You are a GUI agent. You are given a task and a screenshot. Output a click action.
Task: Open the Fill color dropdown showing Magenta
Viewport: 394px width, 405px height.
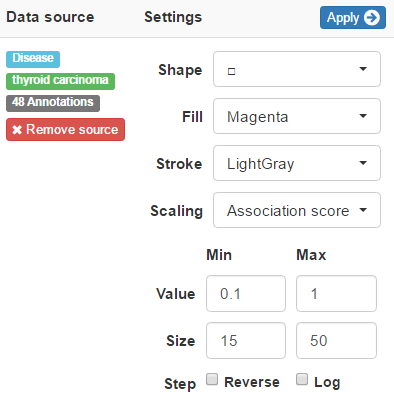click(297, 116)
